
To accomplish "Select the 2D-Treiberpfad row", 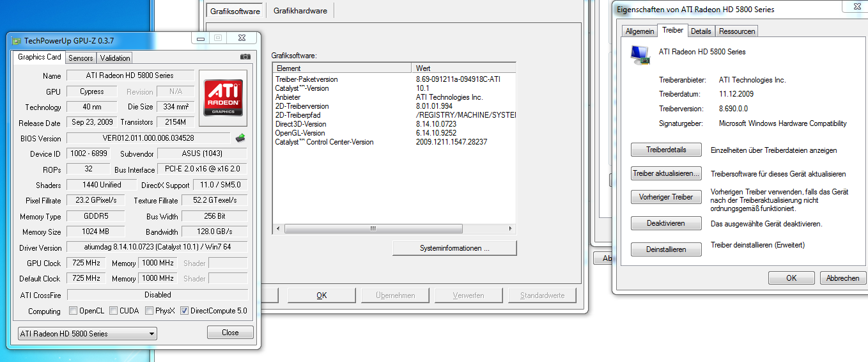I will pos(394,115).
